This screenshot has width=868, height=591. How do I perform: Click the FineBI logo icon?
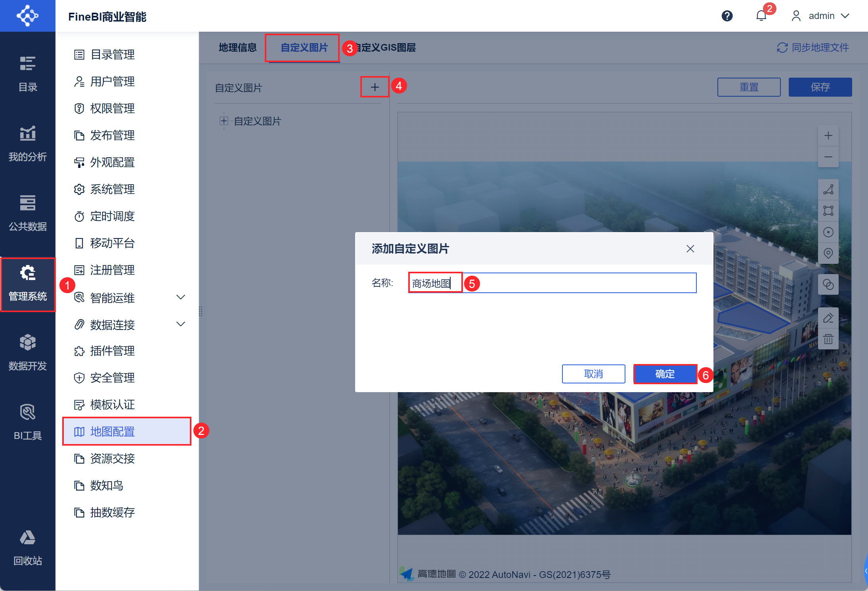click(x=27, y=16)
